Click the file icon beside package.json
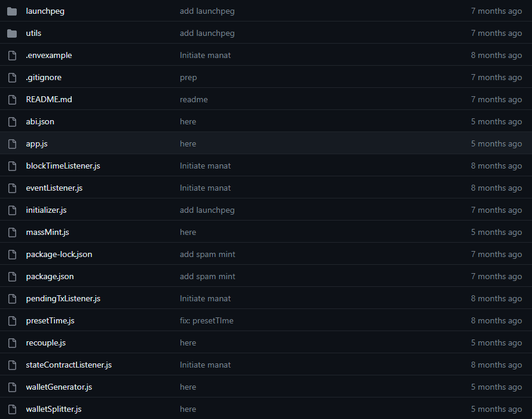 click(12, 277)
